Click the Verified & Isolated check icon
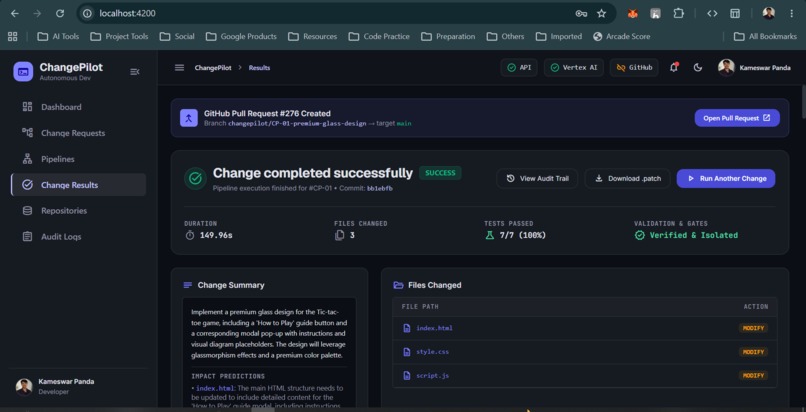 (639, 235)
